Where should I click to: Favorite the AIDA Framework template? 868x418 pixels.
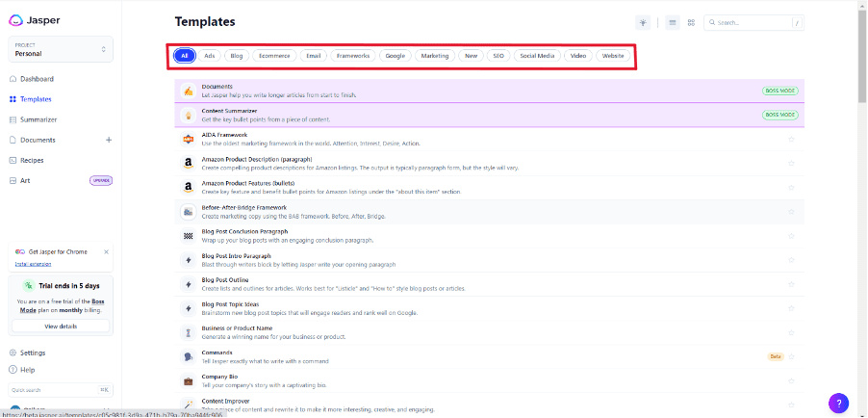pos(791,139)
